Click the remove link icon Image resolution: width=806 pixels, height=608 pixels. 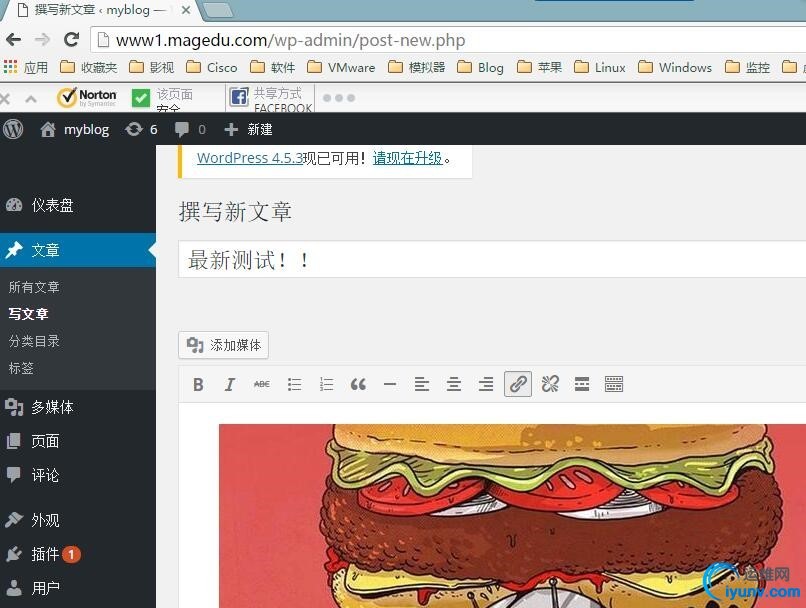550,384
